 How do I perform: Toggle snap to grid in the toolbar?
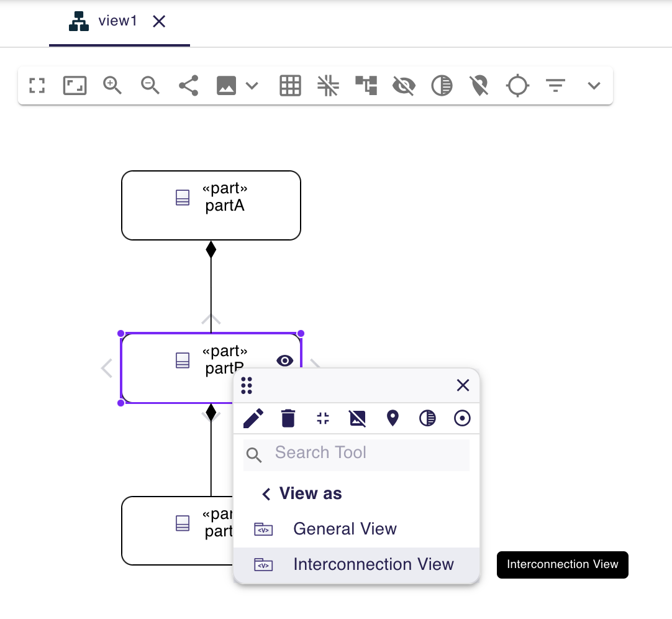pos(328,85)
